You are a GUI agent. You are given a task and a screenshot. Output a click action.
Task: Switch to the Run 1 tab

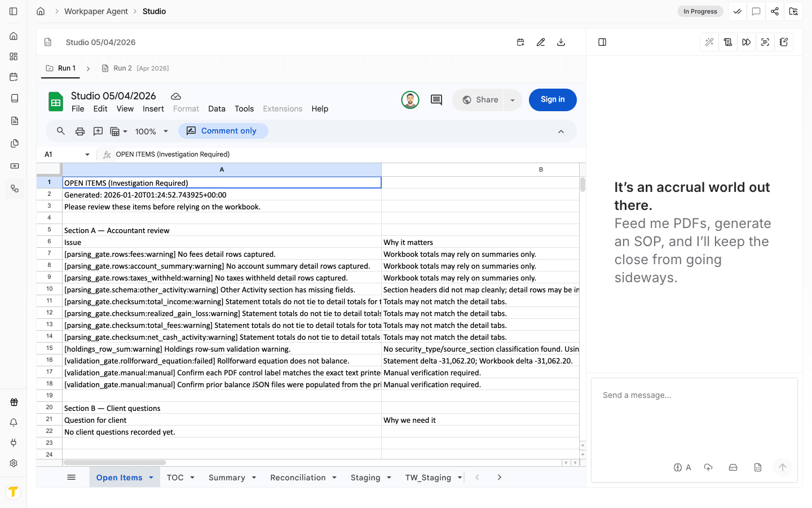pos(61,68)
